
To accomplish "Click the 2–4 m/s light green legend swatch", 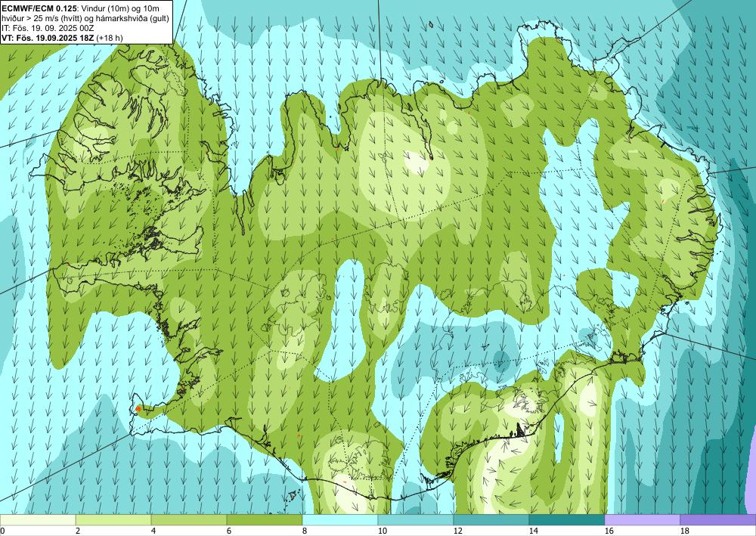I will coord(113,519).
